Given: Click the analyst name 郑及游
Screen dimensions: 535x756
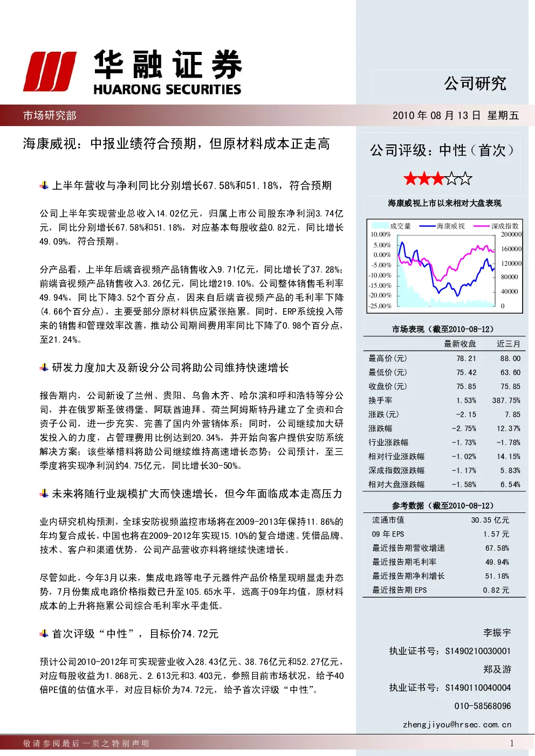Looking at the screenshot, I should coord(497,669).
